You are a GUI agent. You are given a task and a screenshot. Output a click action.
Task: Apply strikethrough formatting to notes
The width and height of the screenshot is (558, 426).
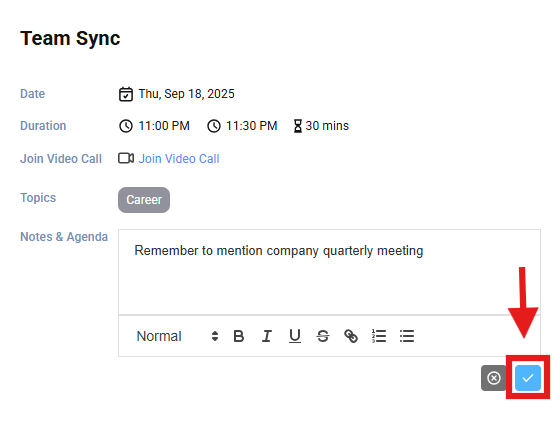(x=323, y=336)
